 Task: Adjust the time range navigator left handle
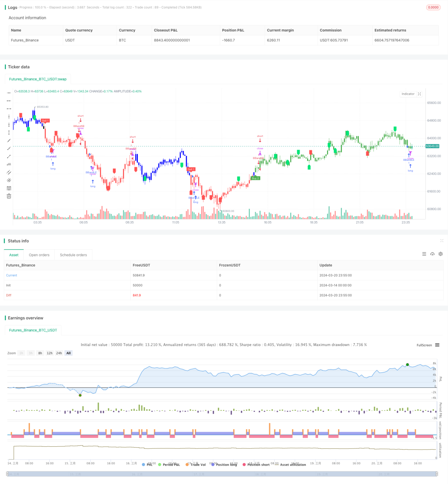[7, 474]
